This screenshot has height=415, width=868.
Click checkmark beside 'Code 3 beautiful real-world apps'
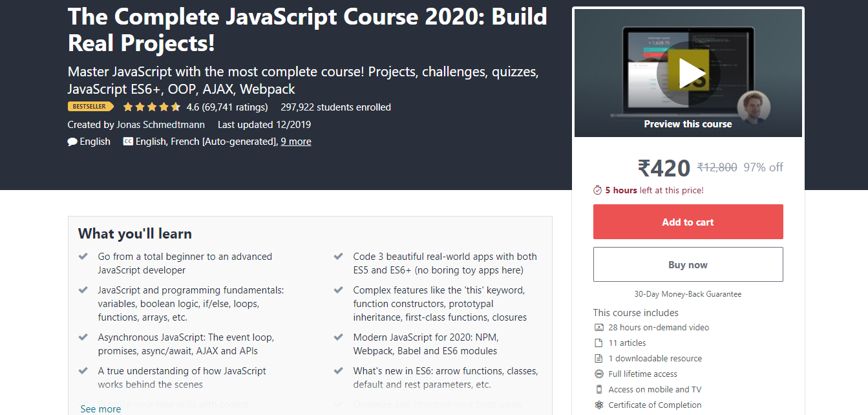[339, 257]
